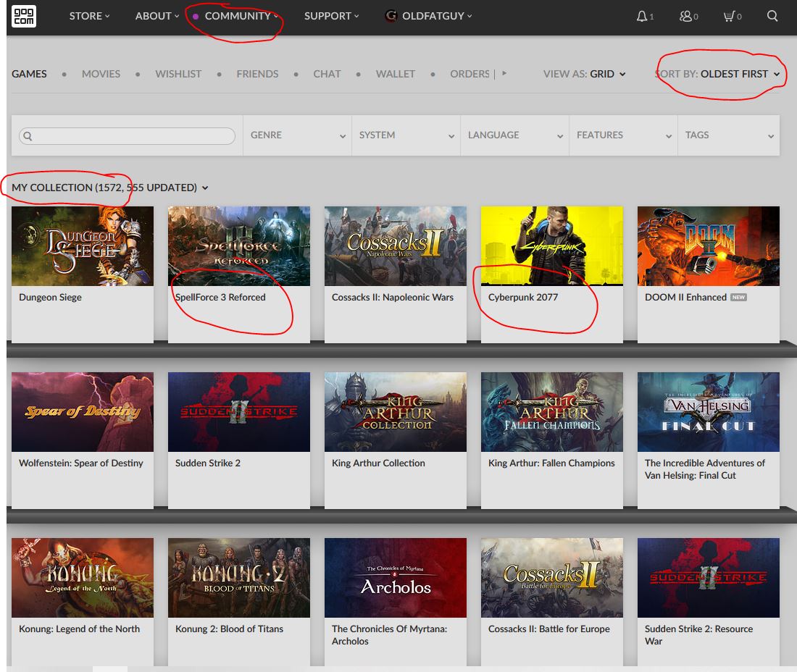Click Sudden Strike 2: Resource War title

pos(699,635)
